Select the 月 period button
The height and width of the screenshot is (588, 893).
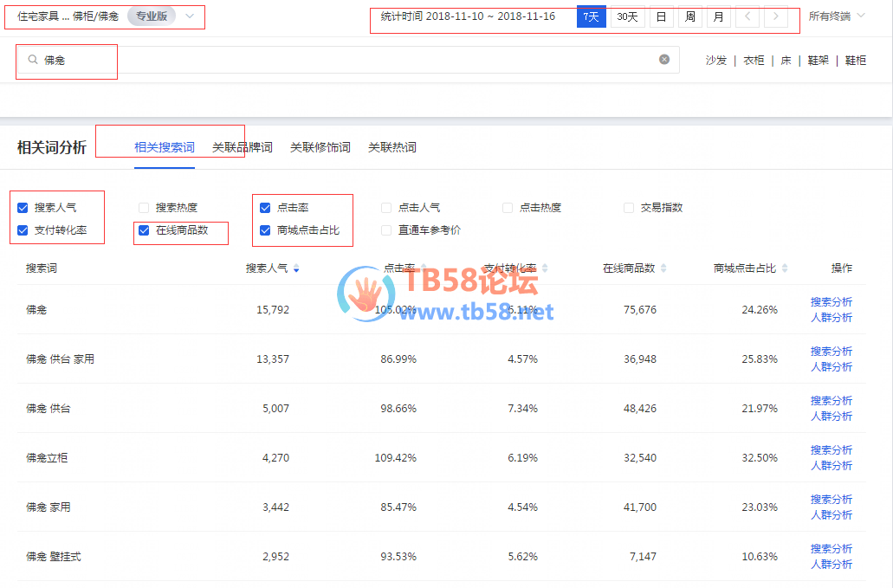[x=719, y=16]
